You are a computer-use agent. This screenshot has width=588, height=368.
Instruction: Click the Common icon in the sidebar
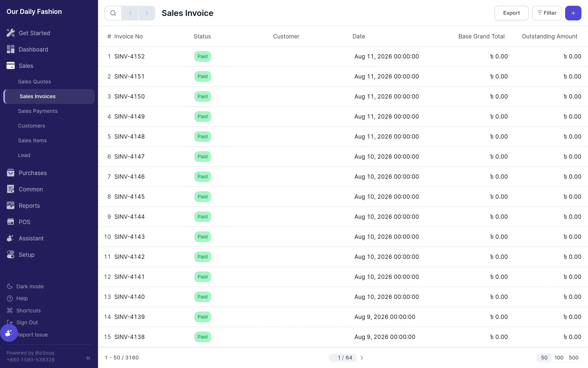[x=10, y=189]
